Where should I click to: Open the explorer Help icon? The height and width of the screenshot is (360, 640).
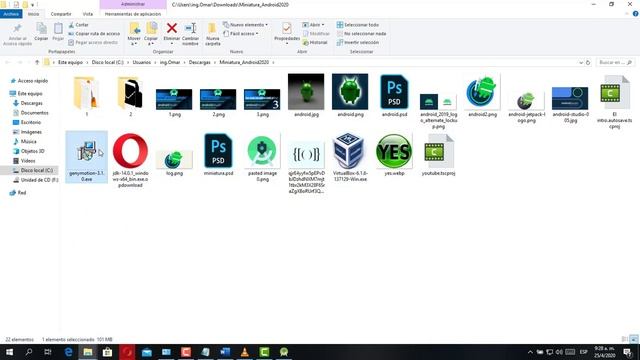pos(635,14)
